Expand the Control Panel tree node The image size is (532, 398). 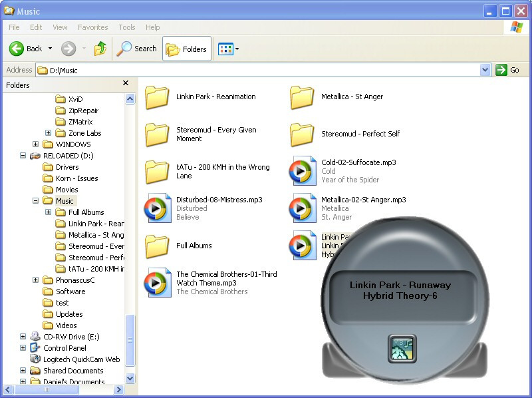tap(23, 347)
